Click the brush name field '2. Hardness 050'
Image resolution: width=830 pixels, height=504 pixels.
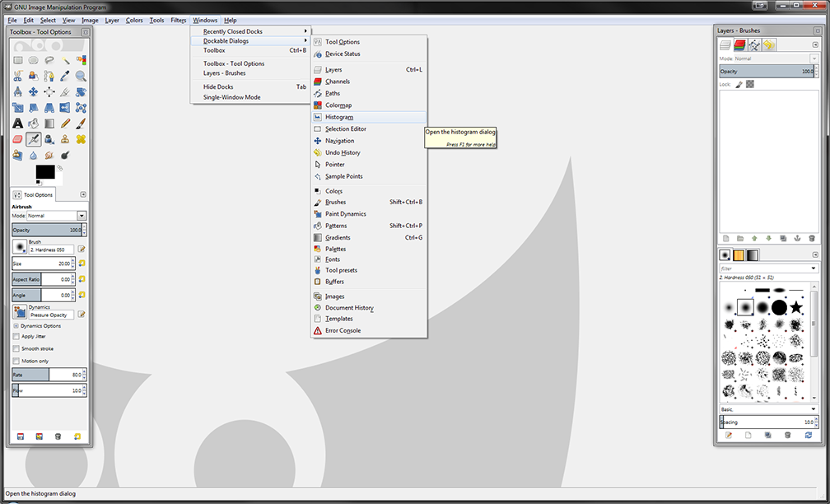coord(51,250)
